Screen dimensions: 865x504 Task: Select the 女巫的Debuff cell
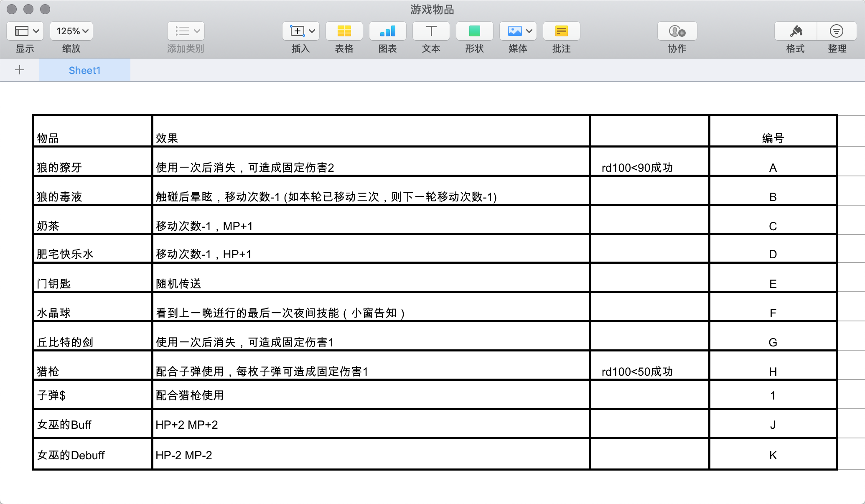93,454
